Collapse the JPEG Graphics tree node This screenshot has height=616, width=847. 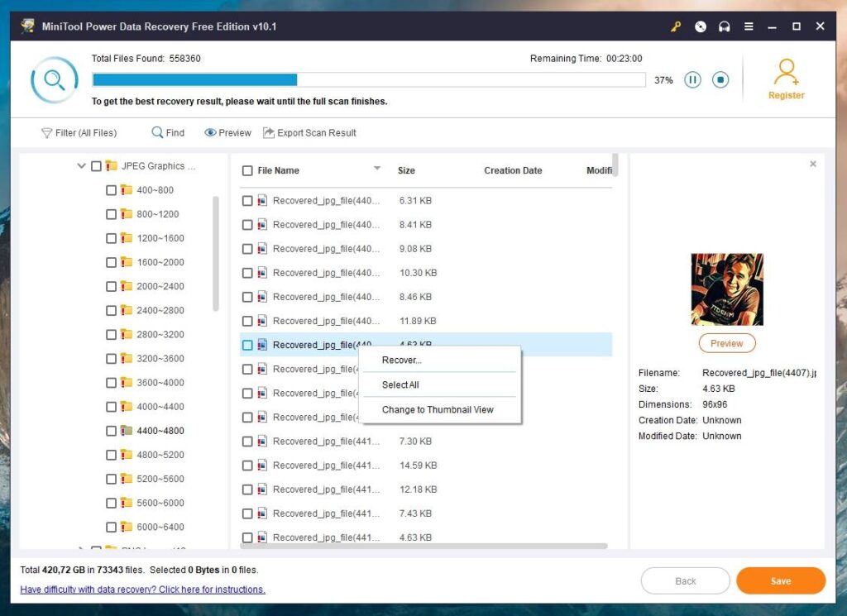pos(82,165)
